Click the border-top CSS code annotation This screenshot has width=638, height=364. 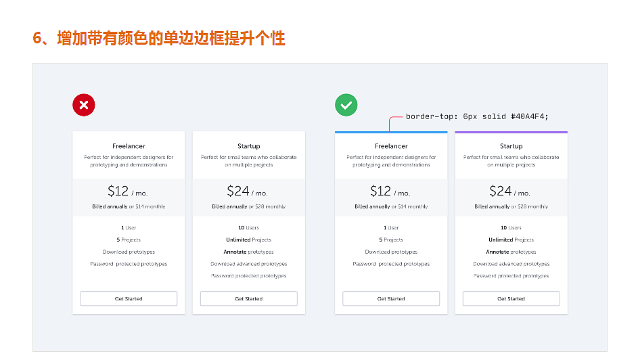click(477, 116)
